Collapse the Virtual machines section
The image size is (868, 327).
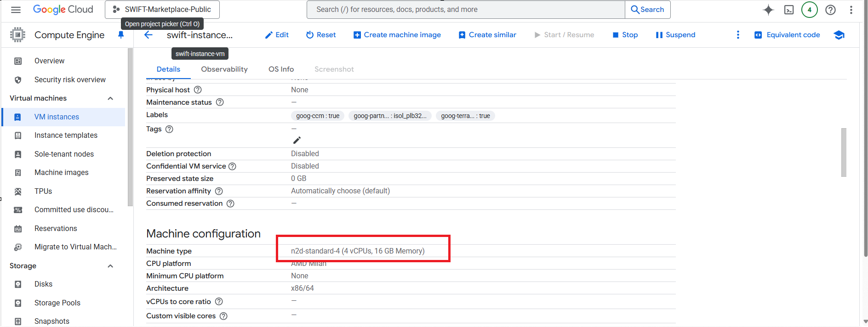pos(110,98)
